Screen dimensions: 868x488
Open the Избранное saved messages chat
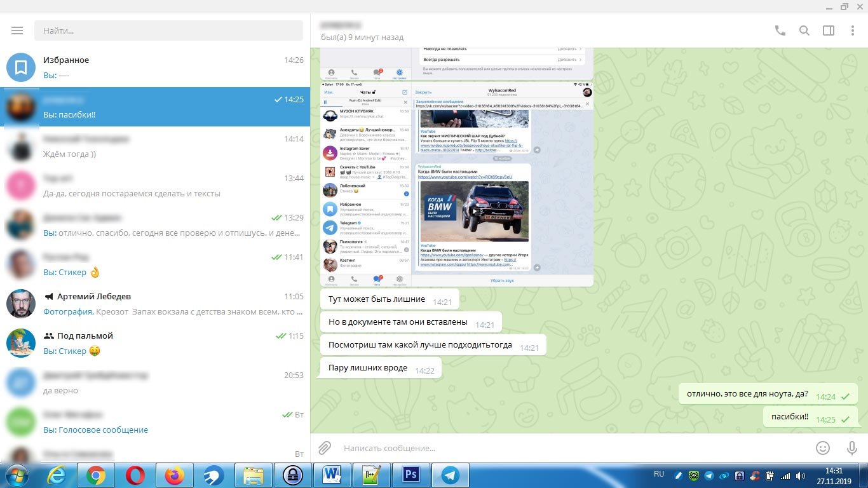click(x=155, y=67)
